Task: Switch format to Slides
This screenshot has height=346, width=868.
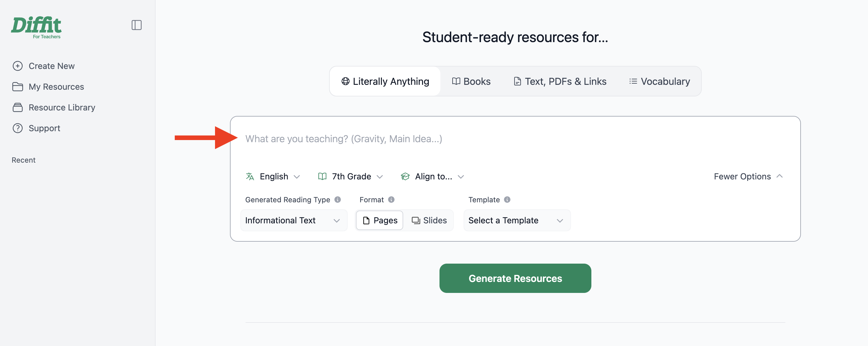Action: pos(429,220)
